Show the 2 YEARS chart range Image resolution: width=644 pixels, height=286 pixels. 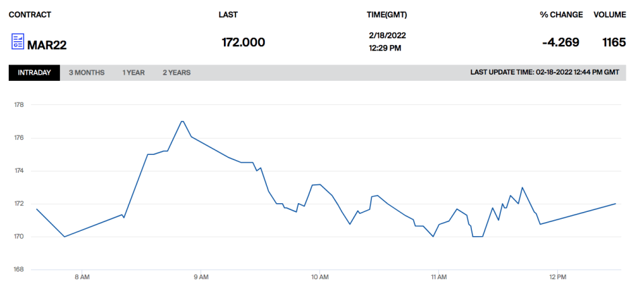(x=176, y=73)
